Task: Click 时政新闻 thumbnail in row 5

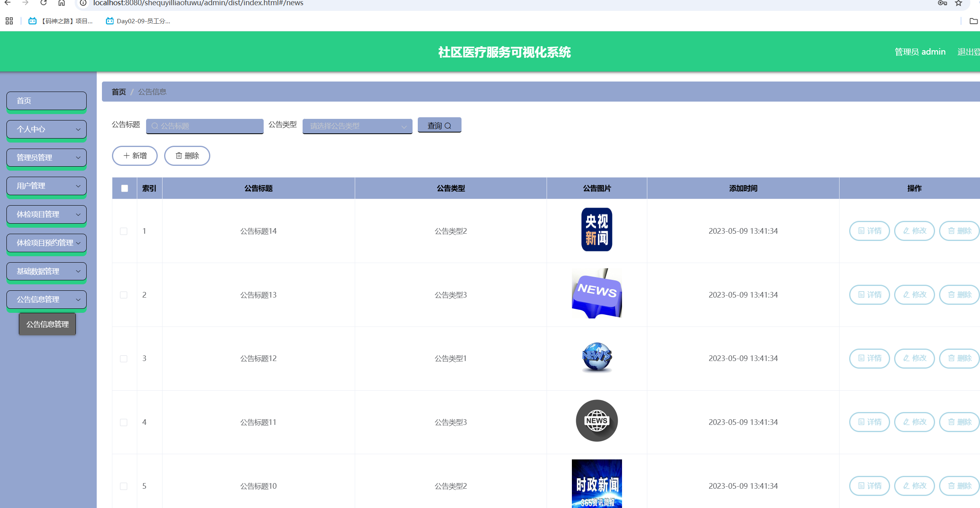Action: tap(597, 484)
